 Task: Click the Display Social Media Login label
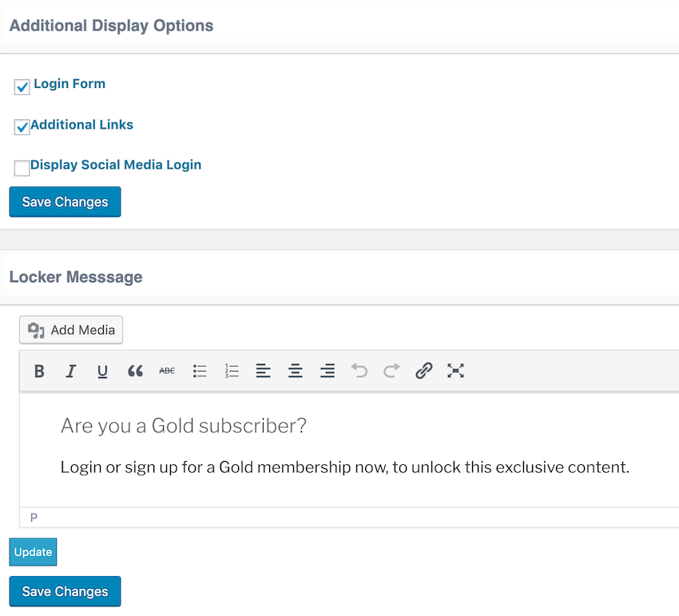point(116,165)
